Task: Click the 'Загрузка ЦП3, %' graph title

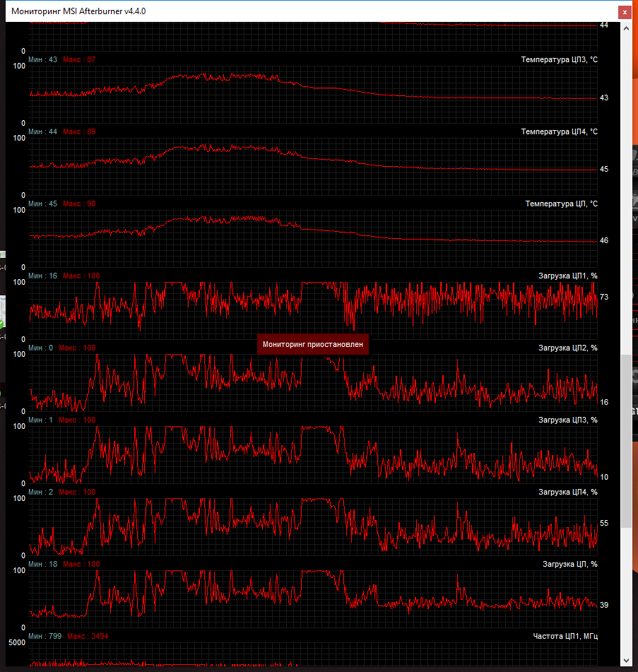Action: click(568, 420)
